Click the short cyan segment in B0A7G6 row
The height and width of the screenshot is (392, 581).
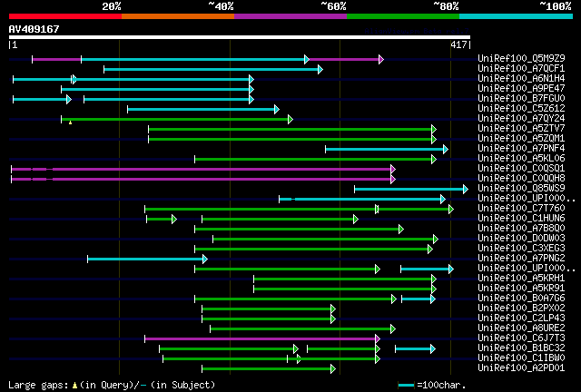[x=419, y=299]
